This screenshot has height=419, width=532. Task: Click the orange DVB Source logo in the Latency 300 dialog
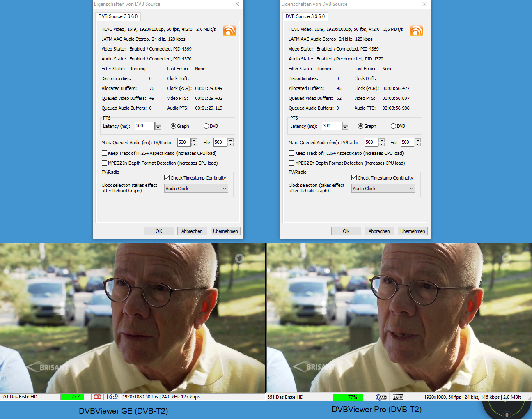417,30
